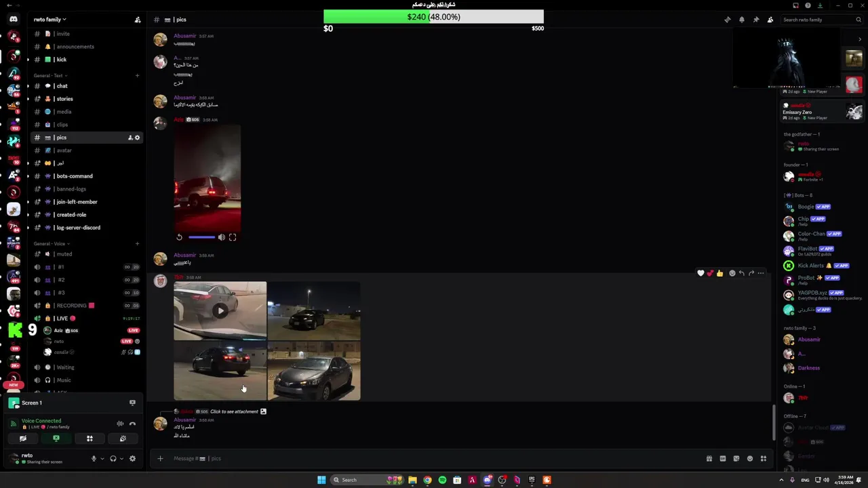Open the announcements channel
The image size is (868, 488).
(x=87, y=47)
